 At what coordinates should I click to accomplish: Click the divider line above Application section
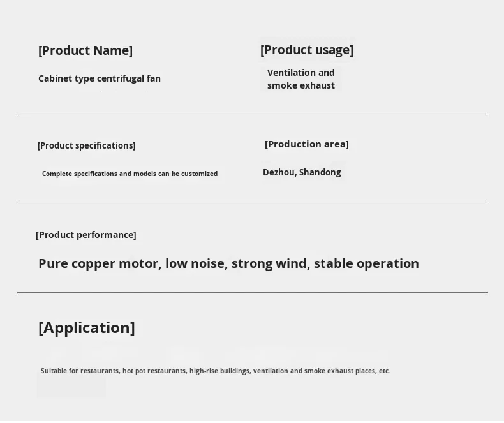(x=253, y=292)
